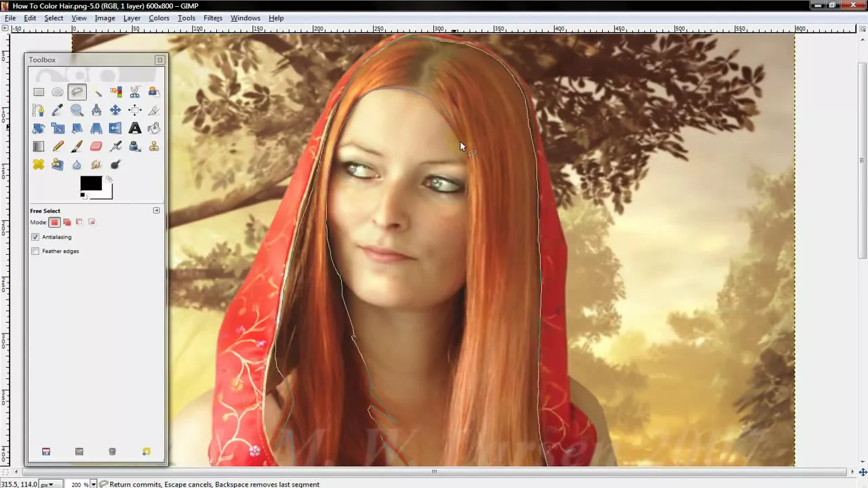868x488 pixels.
Task: Toggle zoom-on-resize button at top-right of canvas
Action: pyautogui.click(x=862, y=29)
